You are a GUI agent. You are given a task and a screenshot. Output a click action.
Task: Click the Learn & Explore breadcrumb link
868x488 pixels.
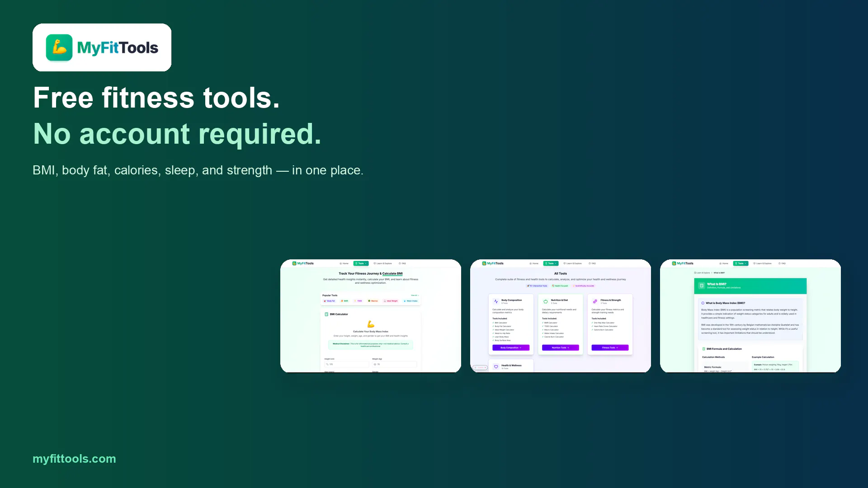coord(702,273)
